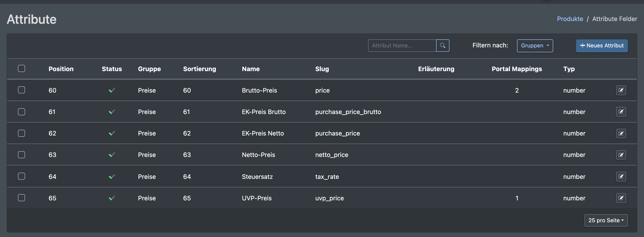Edit the Netto-Preis attribute
This screenshot has height=237, width=644.
tap(621, 155)
